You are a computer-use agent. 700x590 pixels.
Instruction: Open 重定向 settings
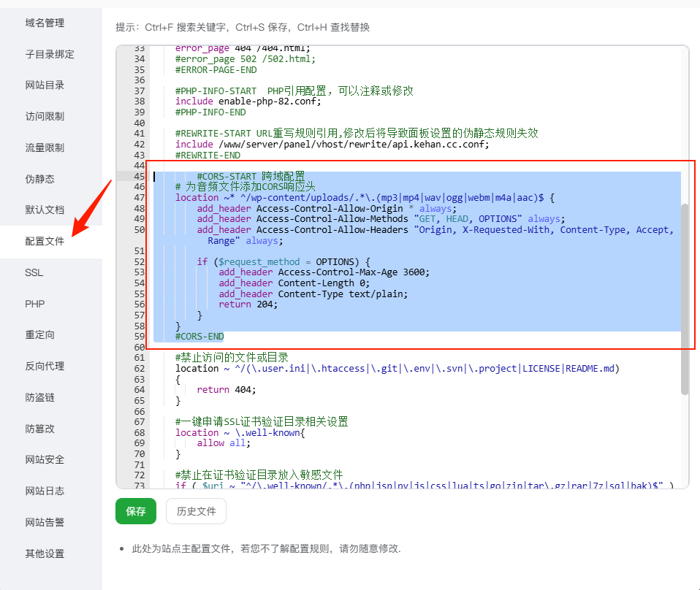39,334
